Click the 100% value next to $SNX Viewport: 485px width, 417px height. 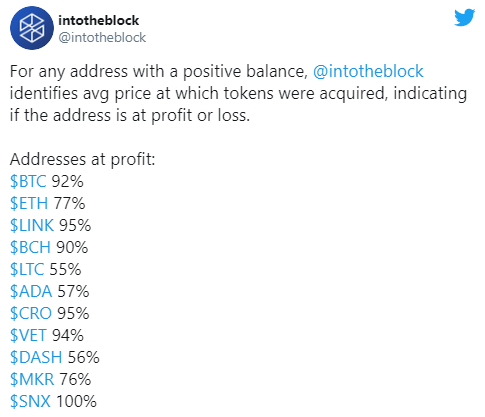[76, 401]
